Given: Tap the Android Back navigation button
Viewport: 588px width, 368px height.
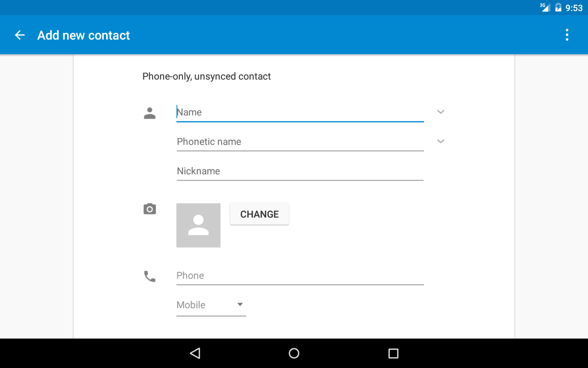Looking at the screenshot, I should pyautogui.click(x=195, y=353).
